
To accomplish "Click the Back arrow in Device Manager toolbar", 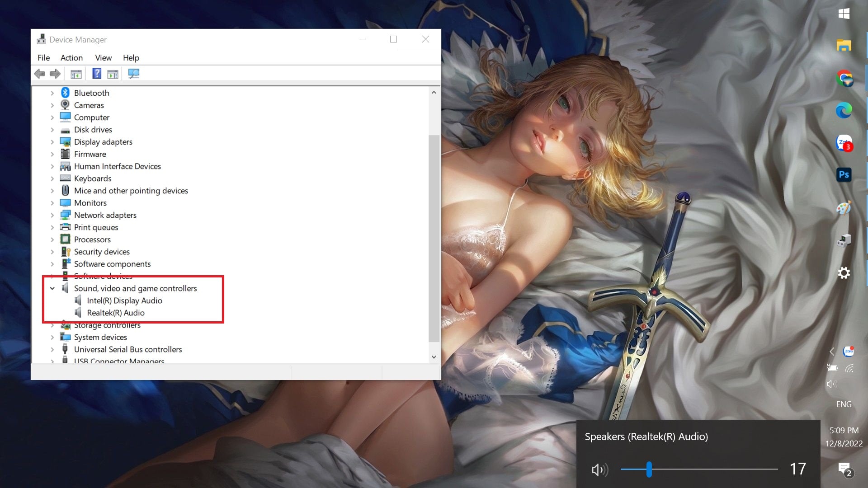I will click(x=40, y=74).
